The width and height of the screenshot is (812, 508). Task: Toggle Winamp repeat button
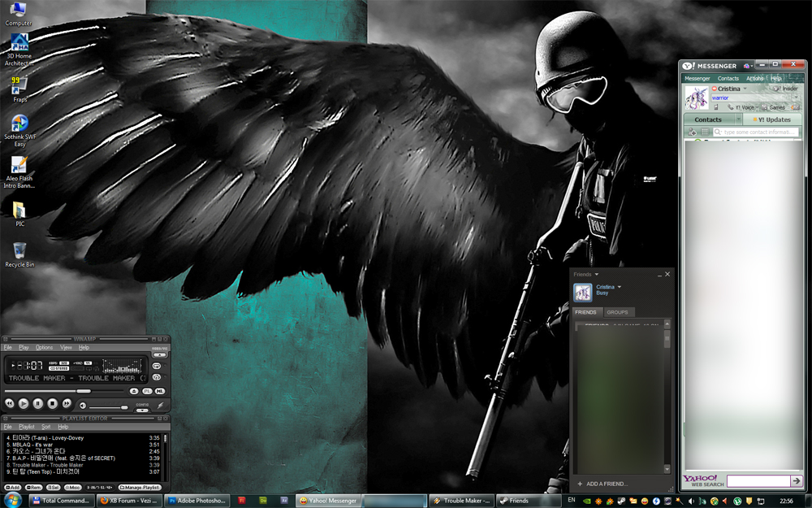tap(157, 366)
